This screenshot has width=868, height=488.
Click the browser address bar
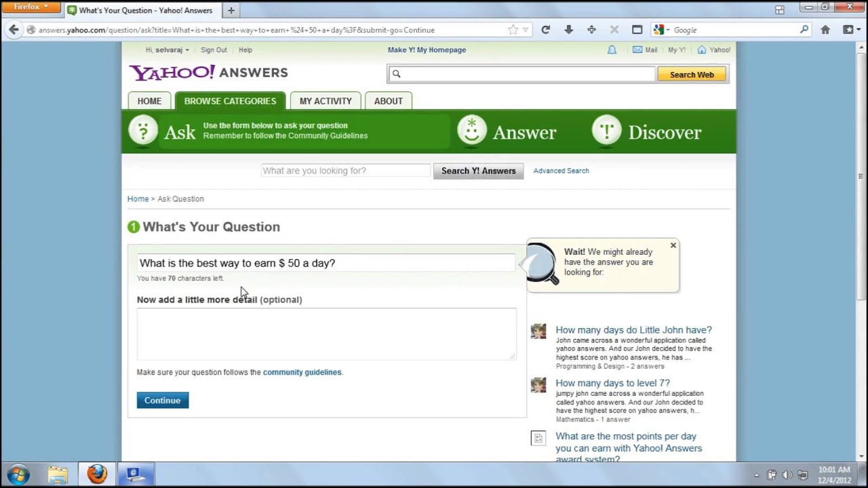271,30
